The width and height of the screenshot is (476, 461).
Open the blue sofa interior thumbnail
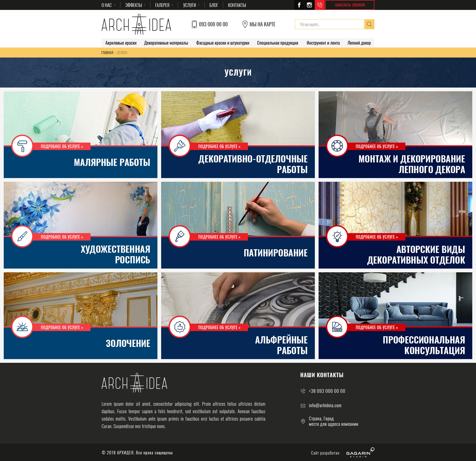coord(395,299)
